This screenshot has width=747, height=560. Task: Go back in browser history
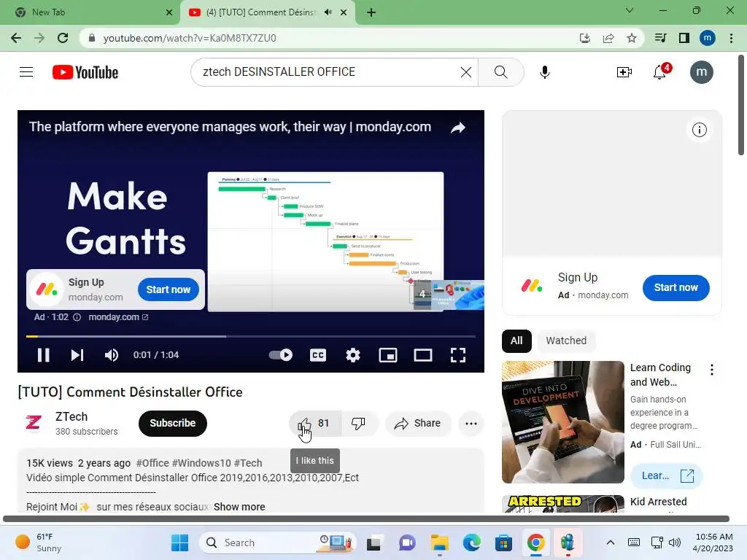pos(16,38)
